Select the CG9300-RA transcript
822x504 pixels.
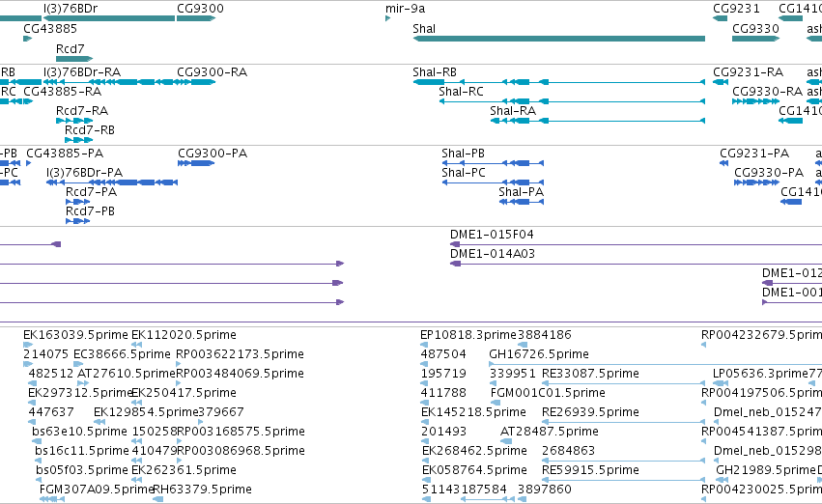click(196, 82)
